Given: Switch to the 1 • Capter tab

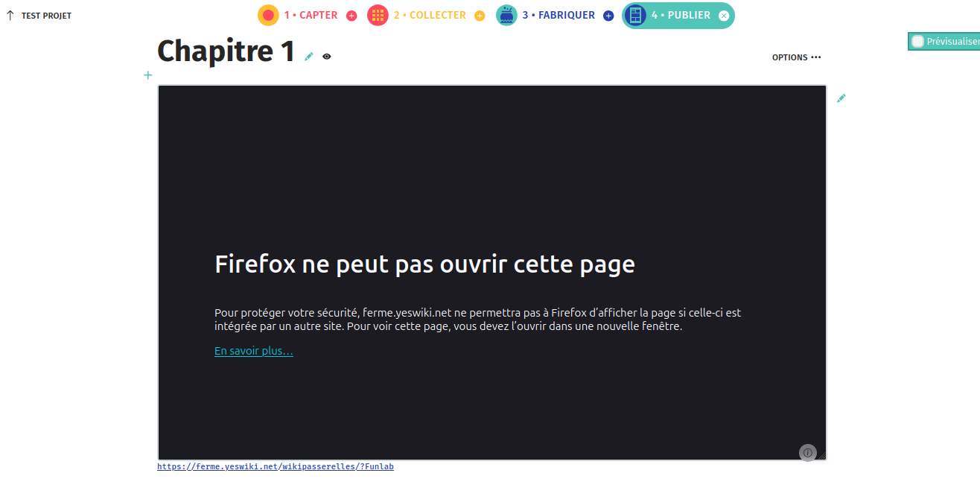Looking at the screenshot, I should coord(311,15).
